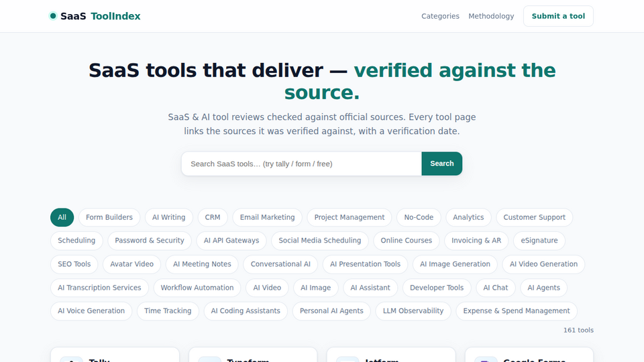This screenshot has width=644, height=362.
Task: Filter by AI Writing
Action: pos(169,217)
